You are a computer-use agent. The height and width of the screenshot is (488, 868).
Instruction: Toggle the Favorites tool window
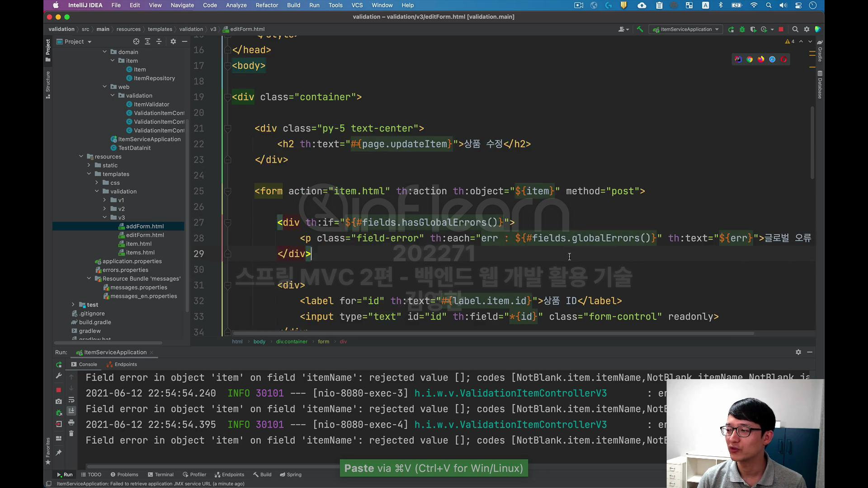(x=48, y=450)
